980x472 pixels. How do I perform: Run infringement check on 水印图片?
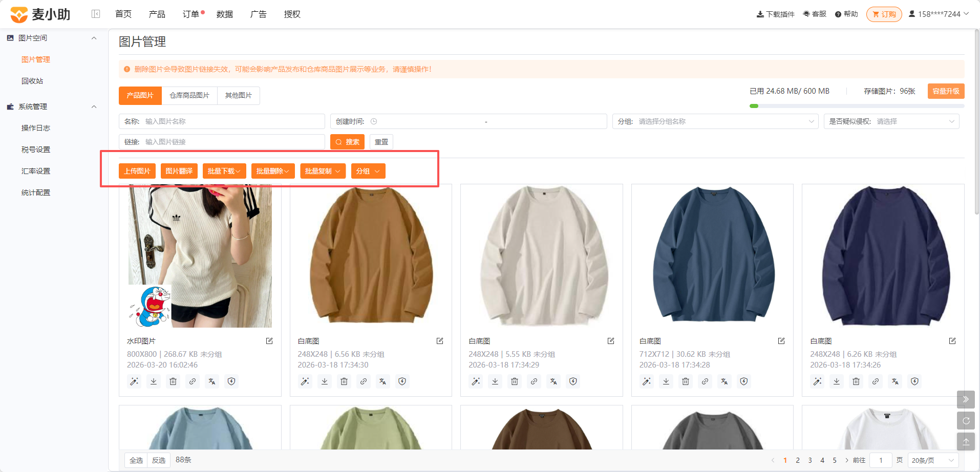[x=231, y=381]
